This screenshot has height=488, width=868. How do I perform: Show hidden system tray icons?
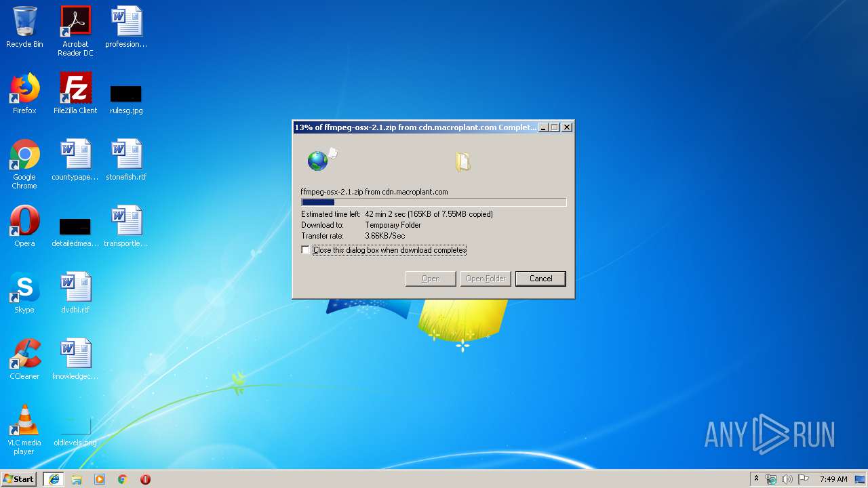[756, 479]
